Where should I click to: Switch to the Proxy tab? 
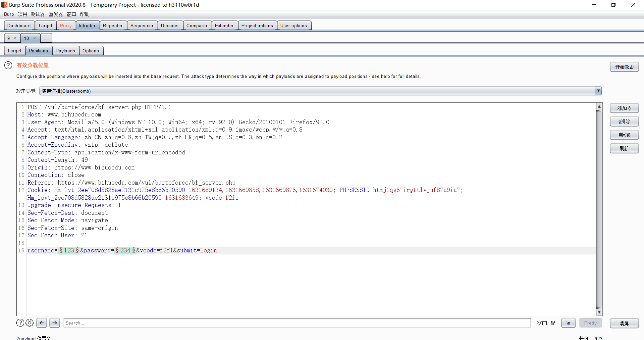(x=66, y=26)
